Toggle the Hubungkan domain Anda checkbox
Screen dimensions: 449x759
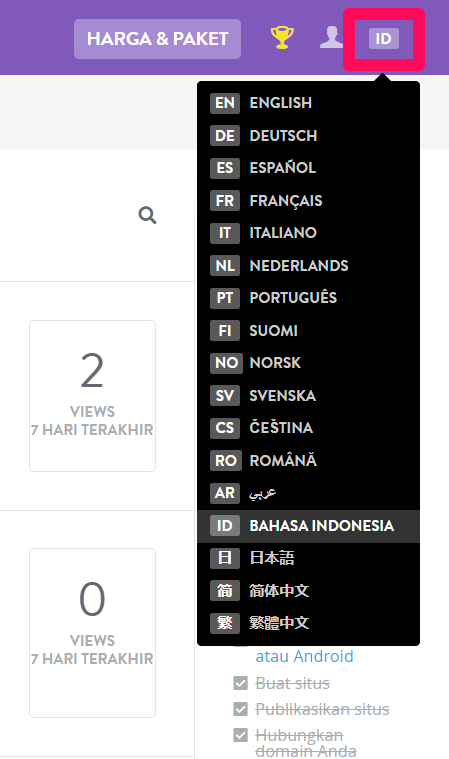tap(240, 735)
